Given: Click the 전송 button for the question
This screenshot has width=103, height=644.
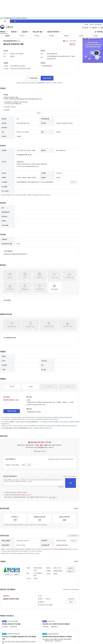Looking at the screenshot, I should pyautogui.click(x=71, y=483).
